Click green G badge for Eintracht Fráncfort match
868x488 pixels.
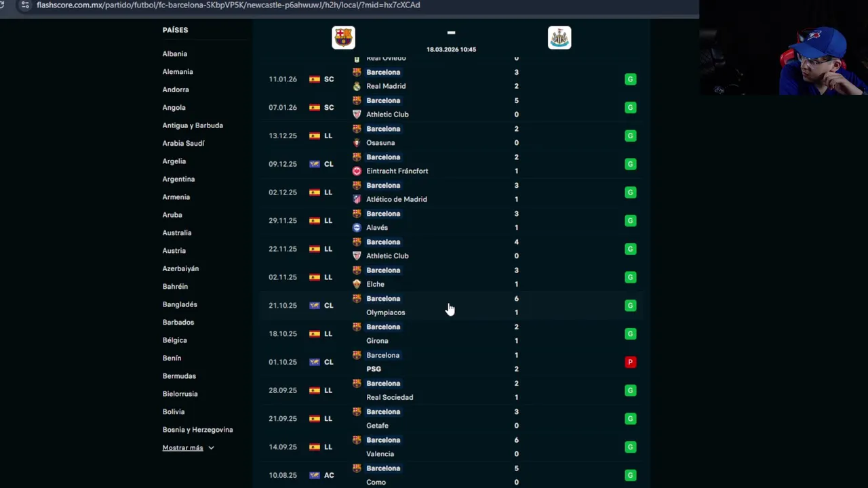click(x=630, y=164)
